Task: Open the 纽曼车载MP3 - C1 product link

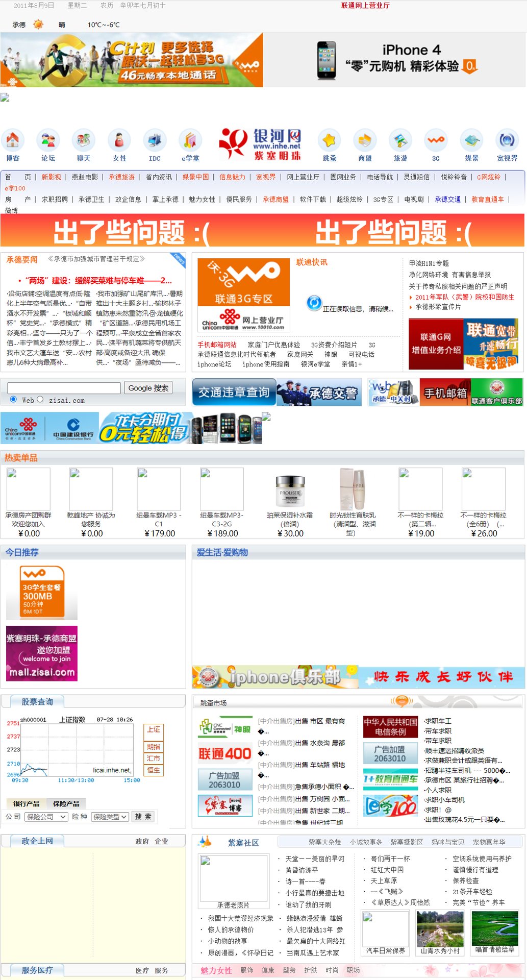Action: pyautogui.click(x=159, y=520)
